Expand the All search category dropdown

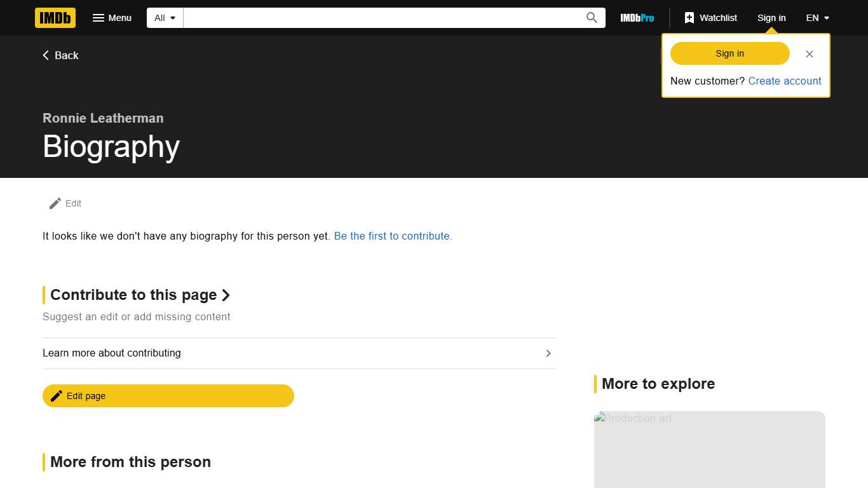pyautogui.click(x=165, y=18)
